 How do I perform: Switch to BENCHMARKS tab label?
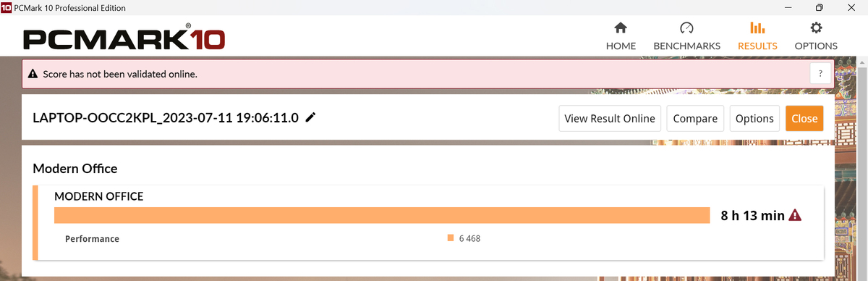click(687, 46)
